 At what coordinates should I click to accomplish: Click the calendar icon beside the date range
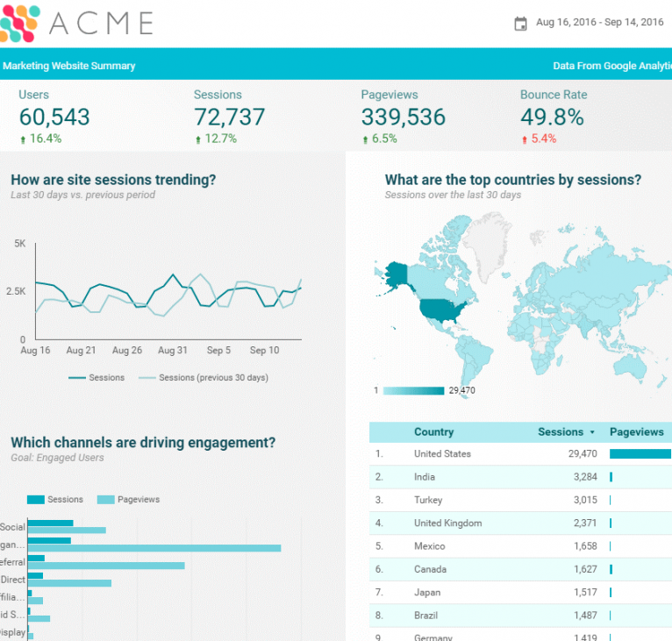click(x=520, y=24)
